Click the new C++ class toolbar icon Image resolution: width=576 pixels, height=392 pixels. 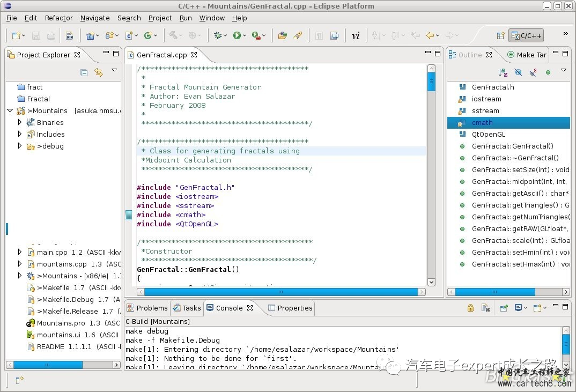tap(148, 35)
